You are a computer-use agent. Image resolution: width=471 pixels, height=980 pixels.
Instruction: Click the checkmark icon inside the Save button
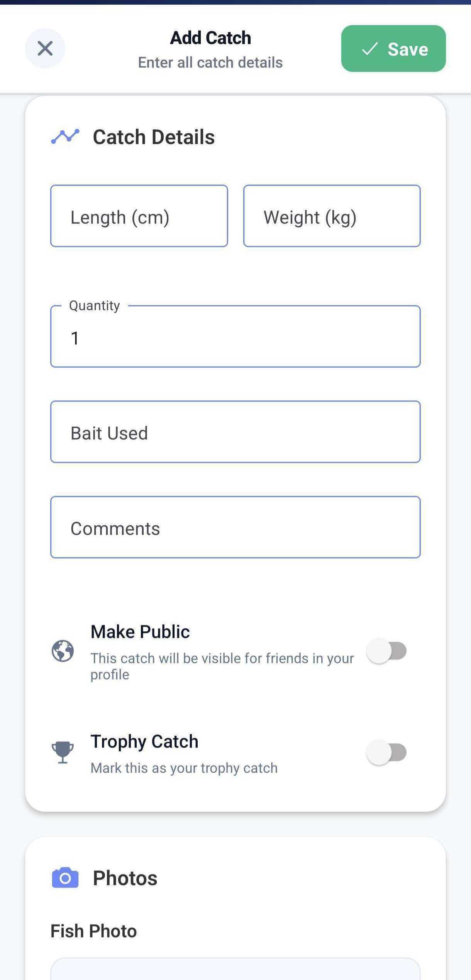(370, 49)
